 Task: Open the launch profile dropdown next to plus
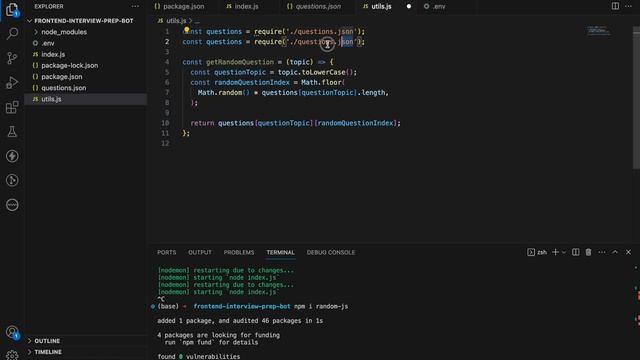pos(564,252)
